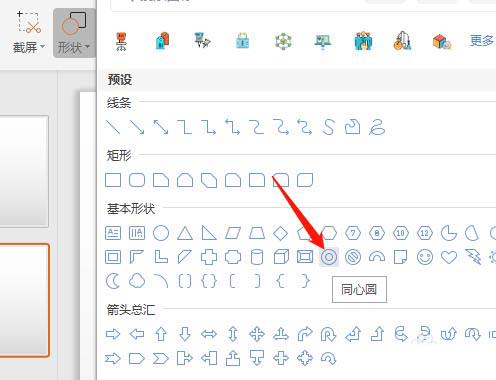
Task: Select the four-way quad arrow shape
Action: tap(257, 334)
